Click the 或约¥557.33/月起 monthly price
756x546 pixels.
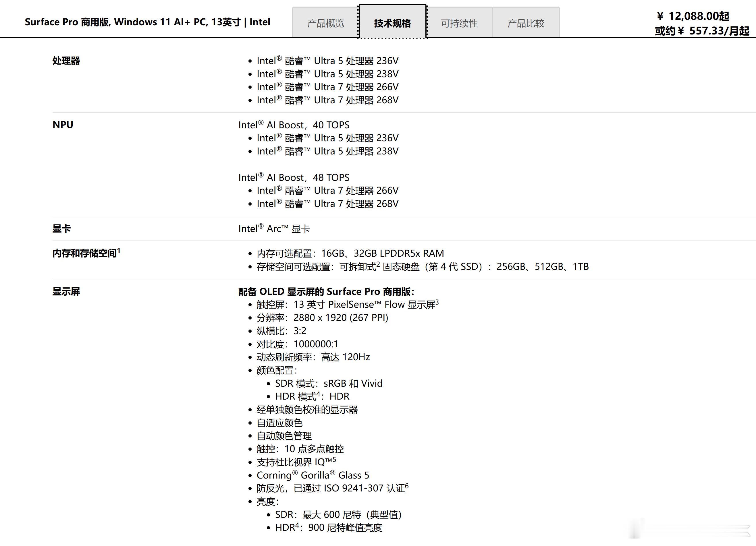coord(702,31)
